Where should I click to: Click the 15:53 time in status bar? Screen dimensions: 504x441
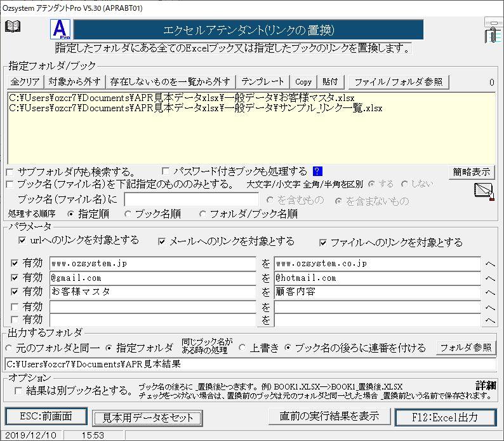click(93, 435)
